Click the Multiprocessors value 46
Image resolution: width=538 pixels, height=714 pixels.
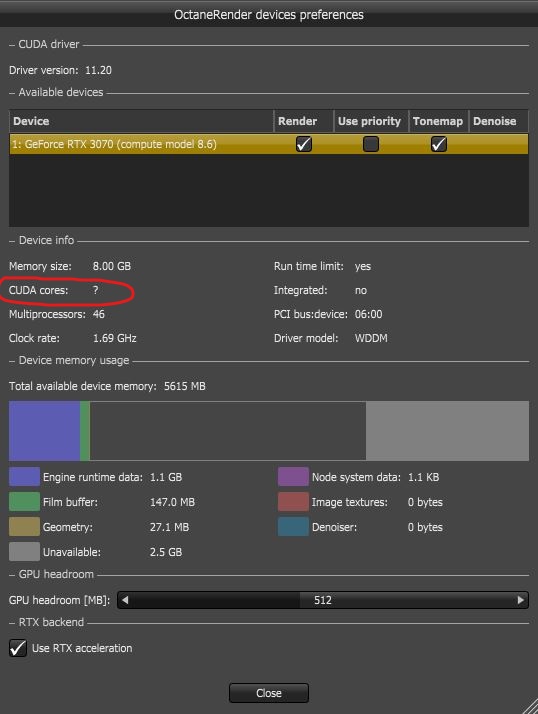pyautogui.click(x=98, y=314)
